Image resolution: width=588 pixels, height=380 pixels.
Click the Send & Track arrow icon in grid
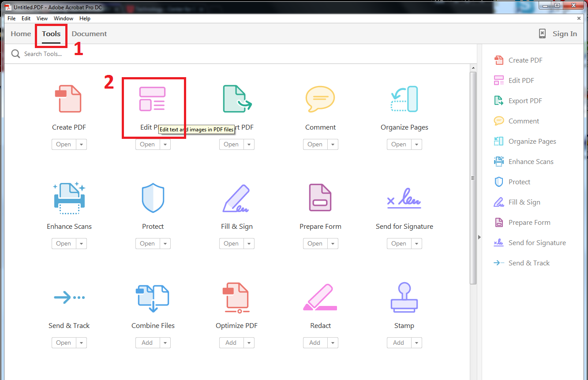click(69, 298)
